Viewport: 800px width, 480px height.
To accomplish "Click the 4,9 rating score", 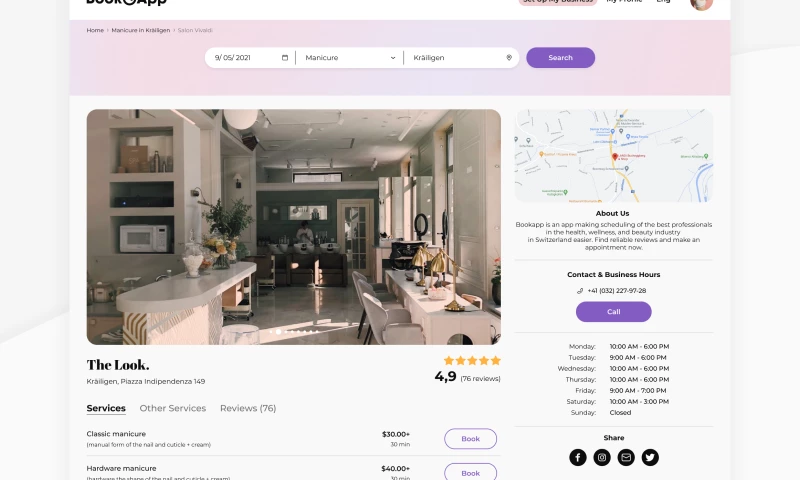I will [445, 376].
